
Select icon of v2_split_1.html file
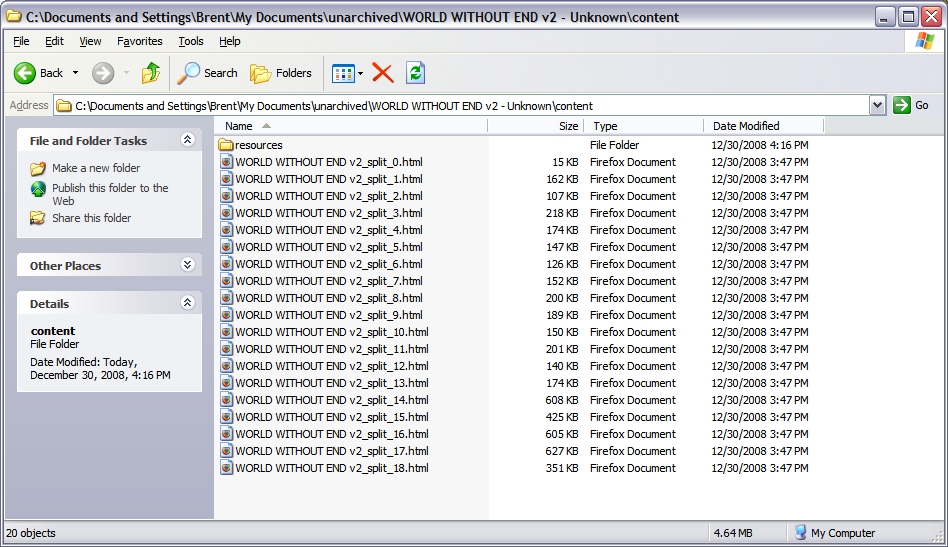[227, 179]
